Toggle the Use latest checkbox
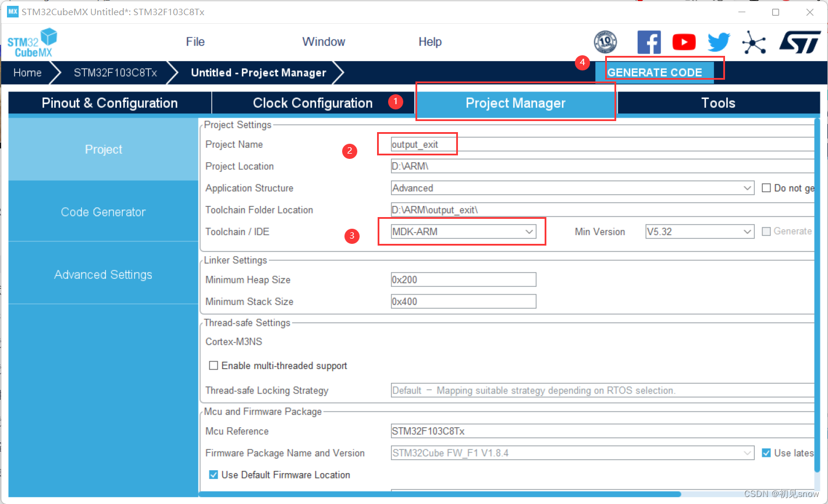Viewport: 828px width, 504px height. click(766, 453)
